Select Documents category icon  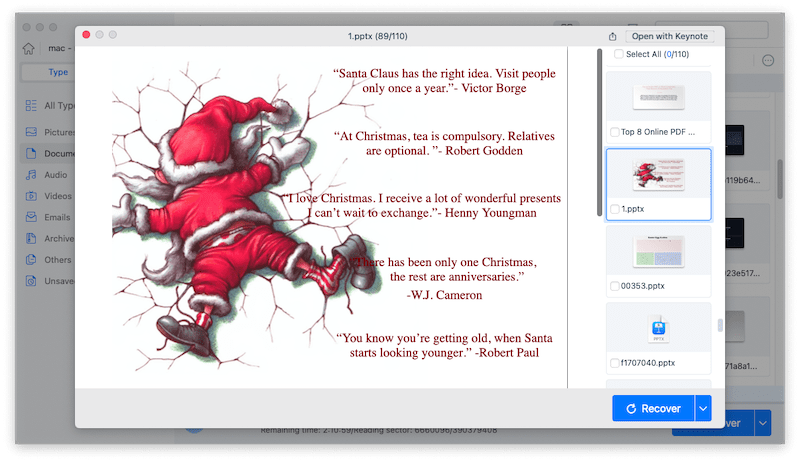pyautogui.click(x=31, y=153)
